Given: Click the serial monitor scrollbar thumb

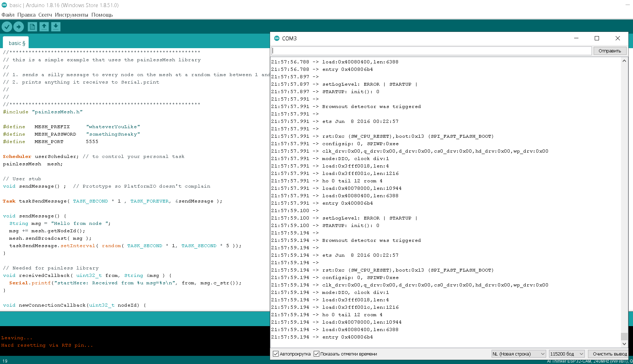Looking at the screenshot, I should (x=624, y=336).
